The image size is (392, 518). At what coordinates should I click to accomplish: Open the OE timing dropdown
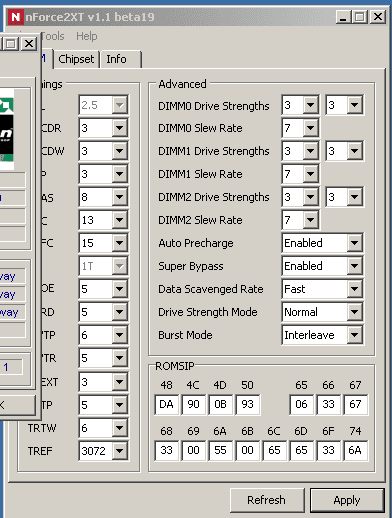[103, 289]
